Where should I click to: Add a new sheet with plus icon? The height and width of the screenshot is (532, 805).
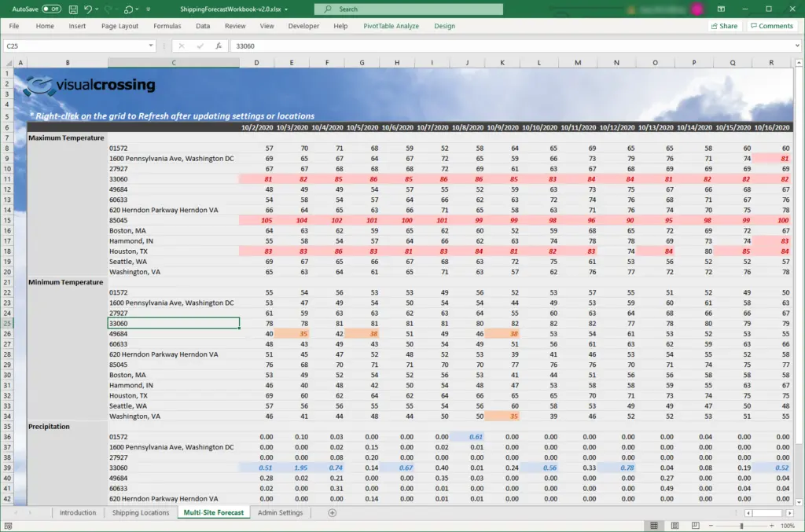pyautogui.click(x=332, y=513)
